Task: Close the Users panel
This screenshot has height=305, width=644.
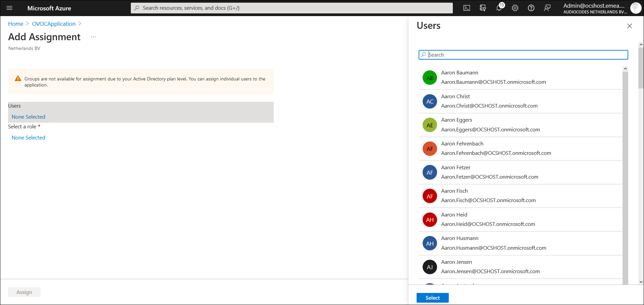Action: click(629, 26)
